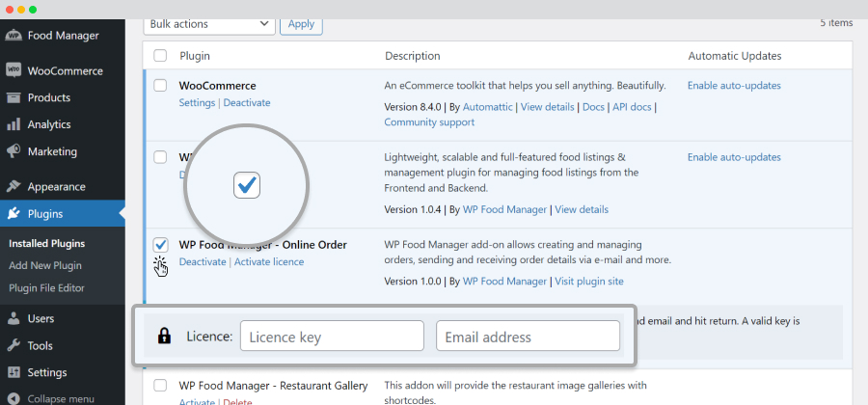Check the Restaurant Gallery plugin checkbox
Viewport: 868px width, 405px height.
click(160, 385)
